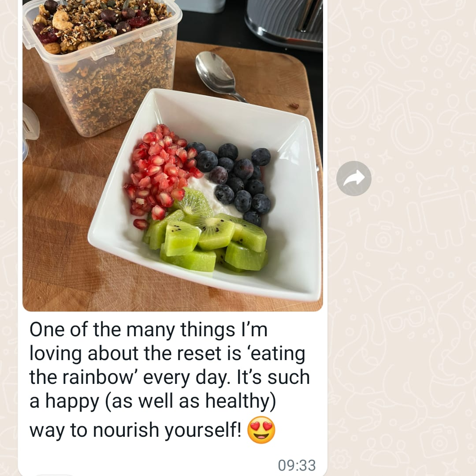Image resolution: width=476 pixels, height=476 pixels.
Task: Click the spoon in the photo
Action: pos(218,76)
